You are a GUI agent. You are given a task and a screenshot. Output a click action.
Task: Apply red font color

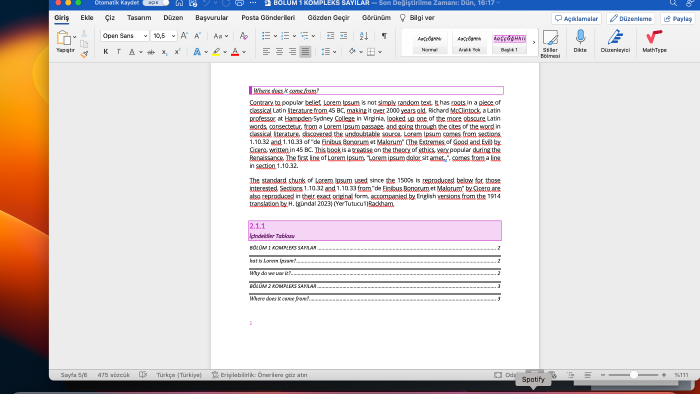[x=235, y=52]
